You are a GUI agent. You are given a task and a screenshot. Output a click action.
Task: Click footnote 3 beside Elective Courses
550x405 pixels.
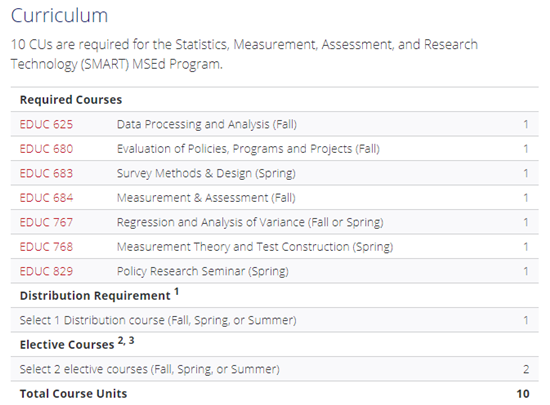tap(132, 340)
